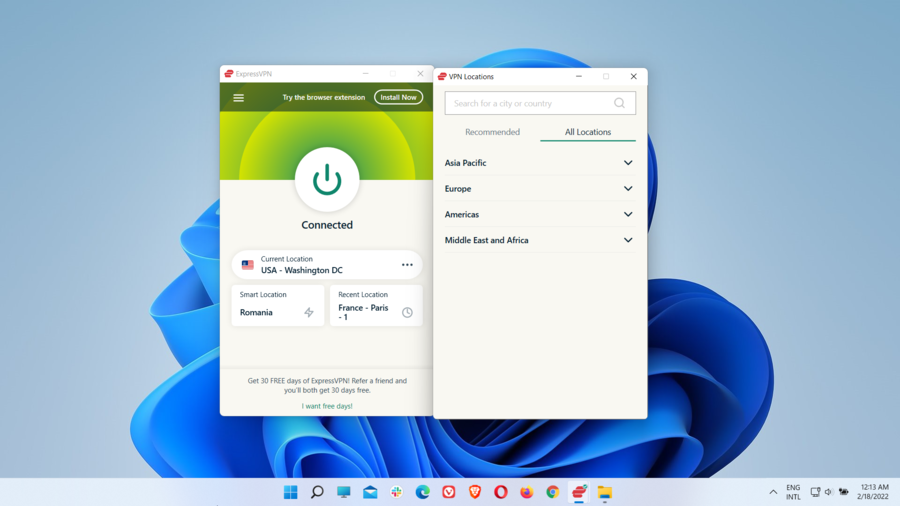Click the Americas region label
The image size is (900, 506).
[462, 215]
